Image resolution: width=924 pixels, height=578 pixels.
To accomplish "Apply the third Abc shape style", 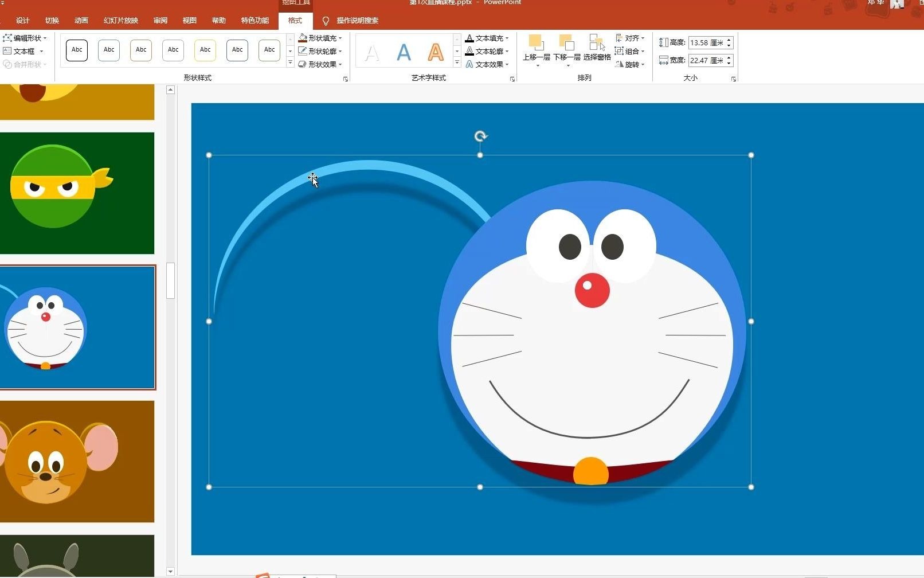I will coord(141,50).
